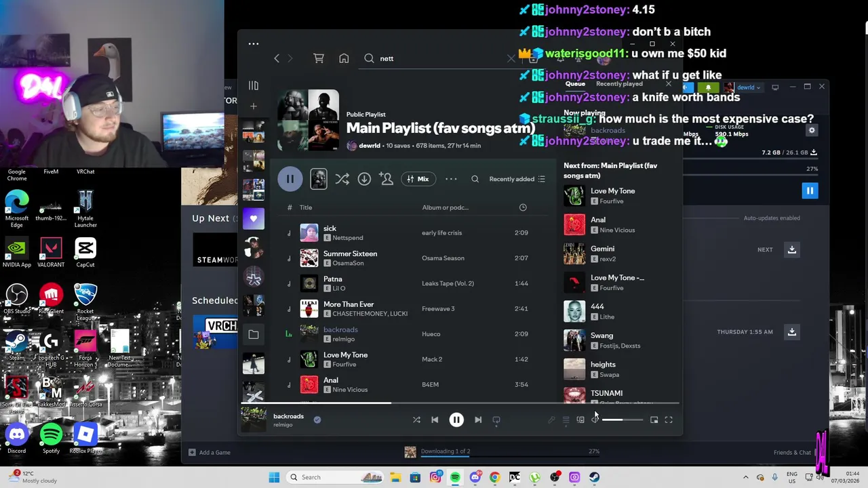
Task: Go back with the left chevron
Action: [277, 58]
